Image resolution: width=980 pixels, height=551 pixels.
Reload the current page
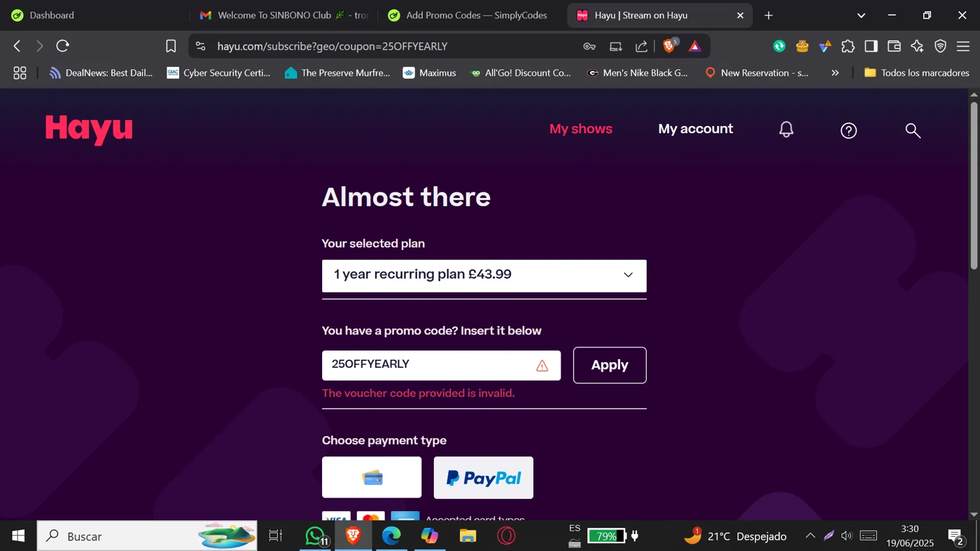tap(63, 46)
